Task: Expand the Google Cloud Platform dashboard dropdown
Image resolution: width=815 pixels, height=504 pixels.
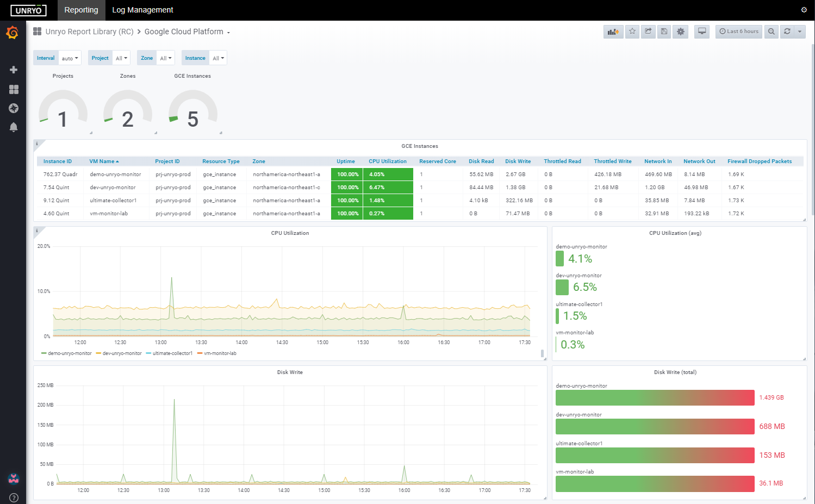Action: (187, 32)
